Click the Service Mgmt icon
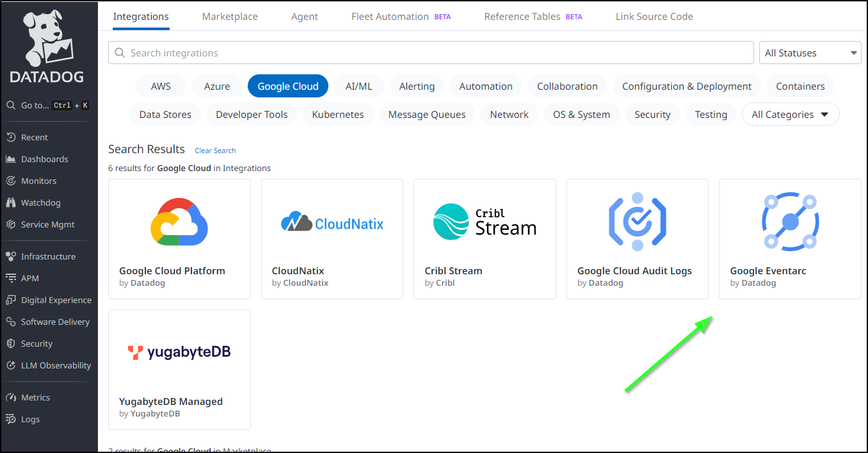The height and width of the screenshot is (453, 868). [x=11, y=224]
